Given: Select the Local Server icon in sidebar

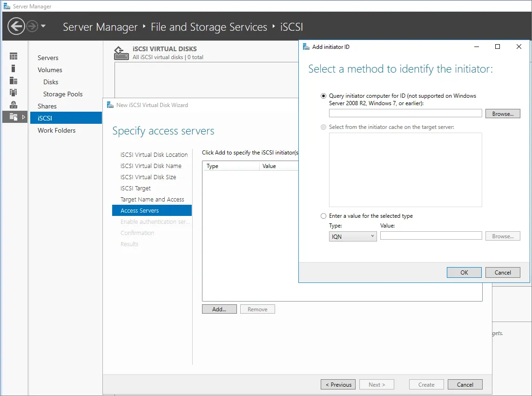Looking at the screenshot, I should tap(13, 68).
